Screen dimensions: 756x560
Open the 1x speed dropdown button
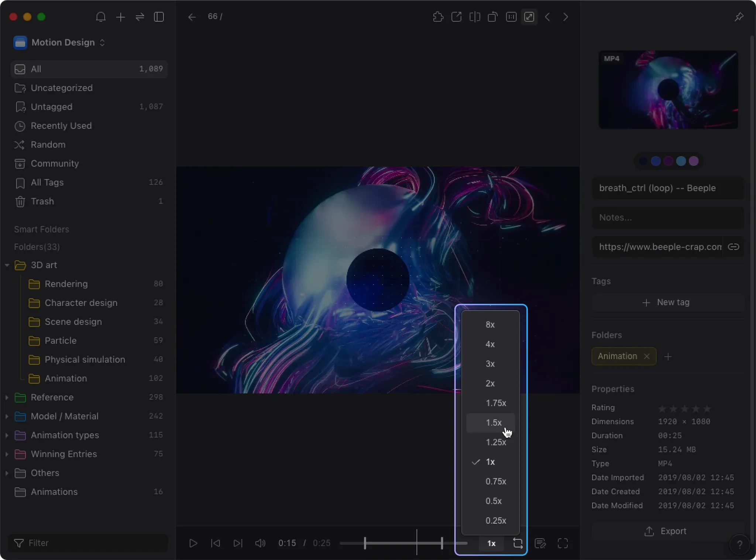tap(491, 543)
